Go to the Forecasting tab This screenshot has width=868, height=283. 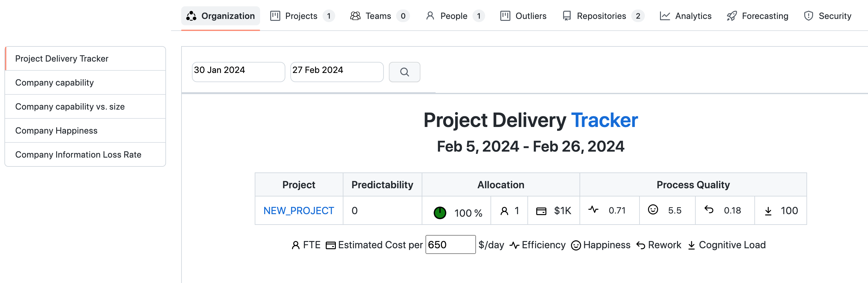(x=758, y=16)
